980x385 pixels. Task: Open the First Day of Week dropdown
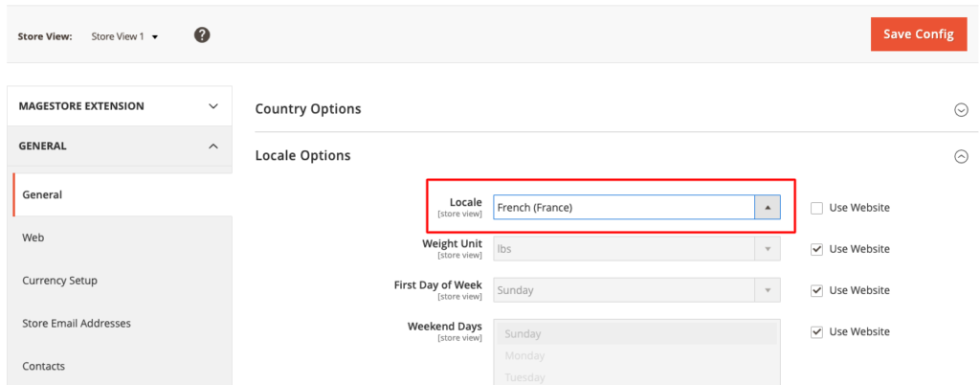coord(636,290)
